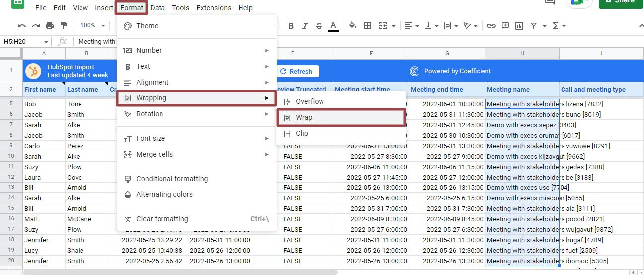Click the Create a filter funnel icon

click(x=534, y=26)
